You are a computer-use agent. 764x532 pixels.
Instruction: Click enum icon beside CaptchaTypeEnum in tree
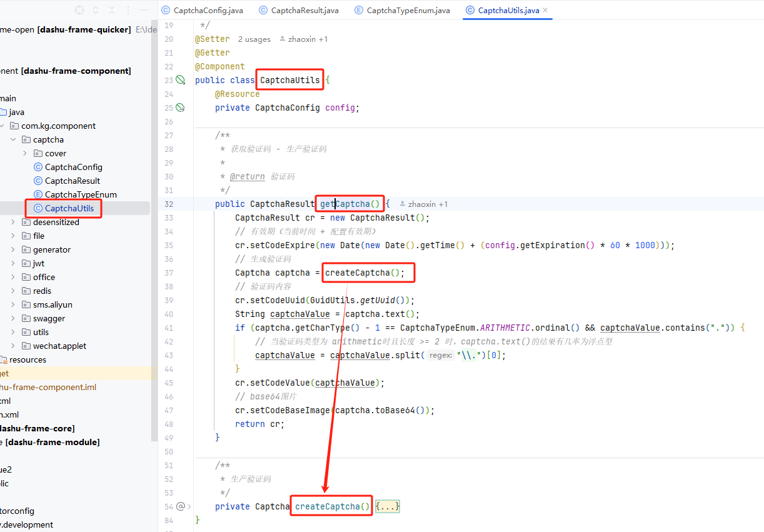[x=38, y=194]
